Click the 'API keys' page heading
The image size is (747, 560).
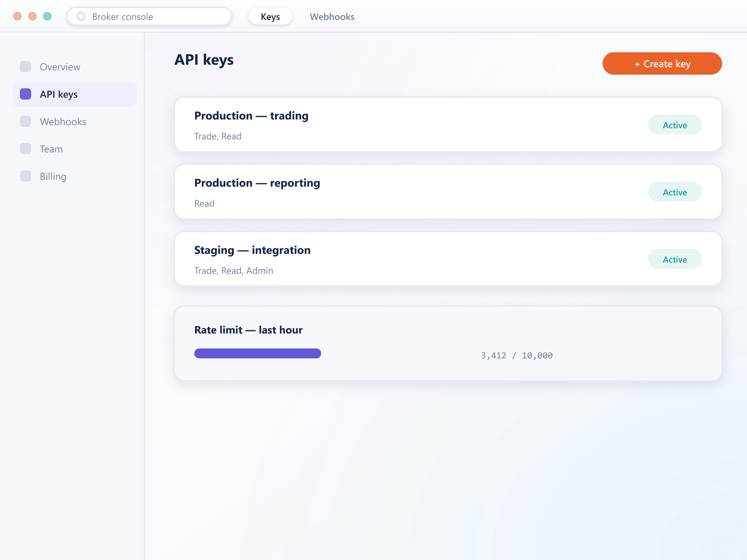coord(204,60)
